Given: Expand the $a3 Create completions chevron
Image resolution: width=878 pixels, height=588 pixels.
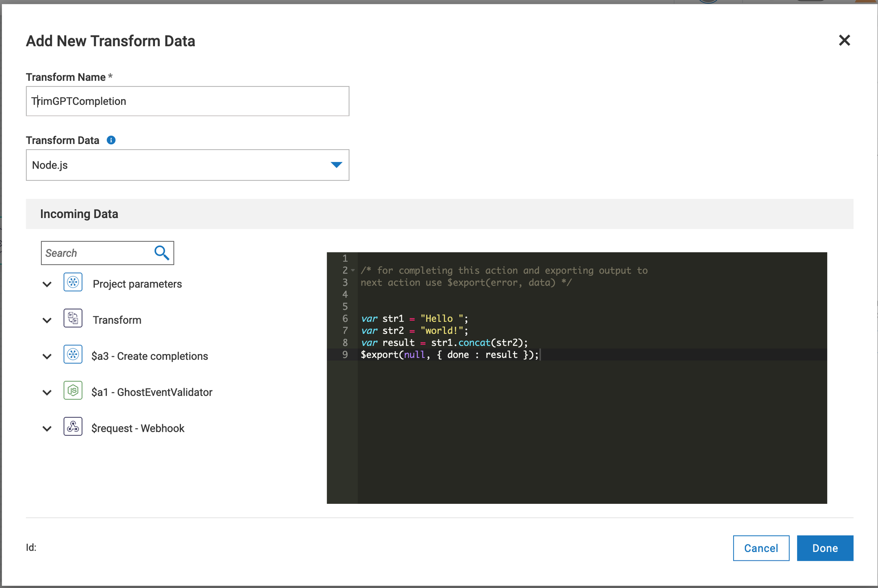Looking at the screenshot, I should (x=47, y=356).
